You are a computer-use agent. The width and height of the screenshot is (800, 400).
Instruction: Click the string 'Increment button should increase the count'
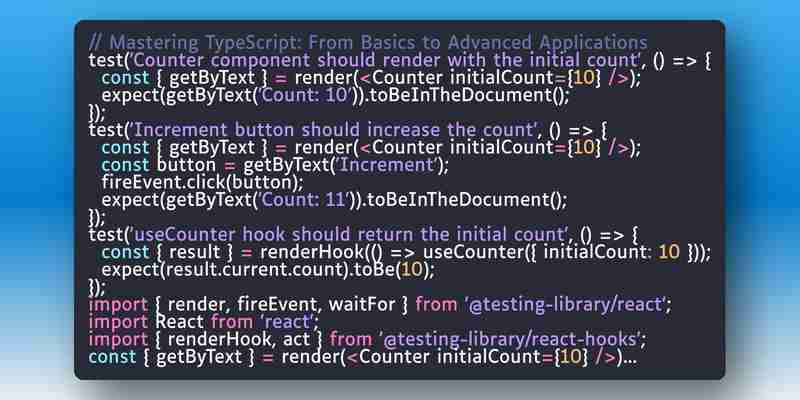point(335,130)
